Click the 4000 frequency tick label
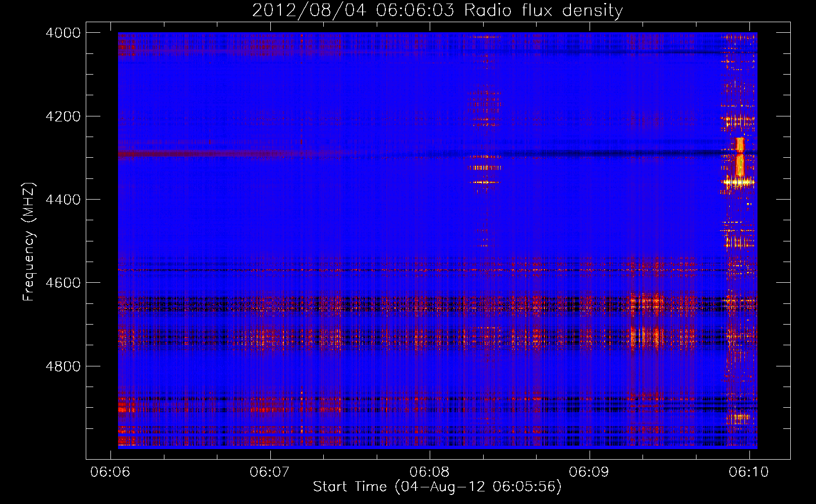Viewport: 816px width, 504px height. tap(63, 33)
